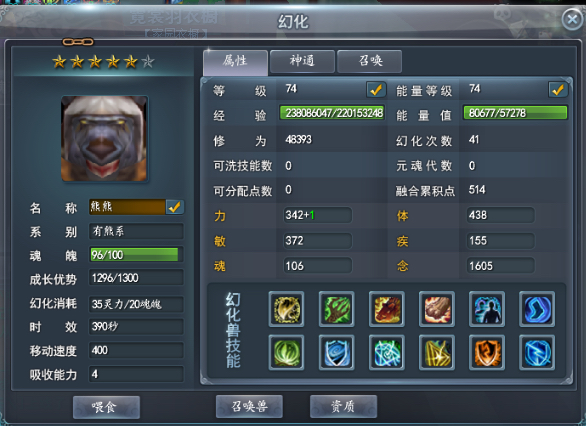The height and width of the screenshot is (426, 586).
Task: Toggle the checkmark beside 等级 74
Action: tap(376, 90)
